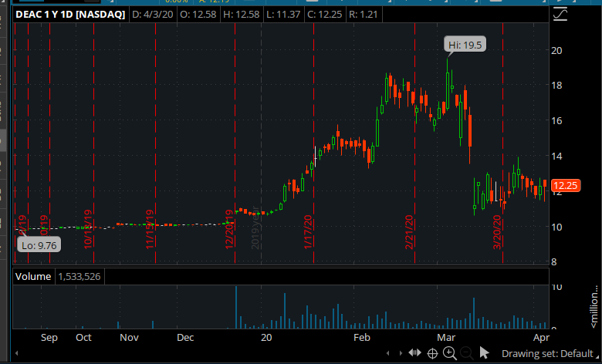Click the C: 12.25 close value
Viewport: 602px width, 364px height.
325,15
